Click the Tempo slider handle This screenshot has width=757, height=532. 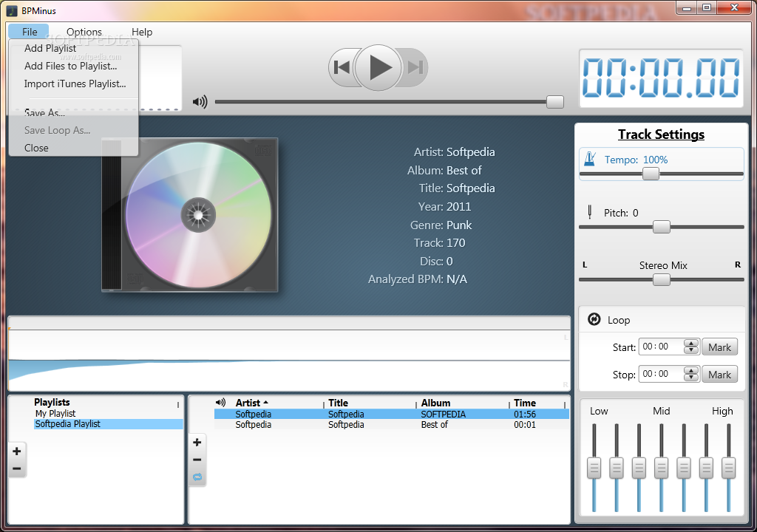click(651, 174)
